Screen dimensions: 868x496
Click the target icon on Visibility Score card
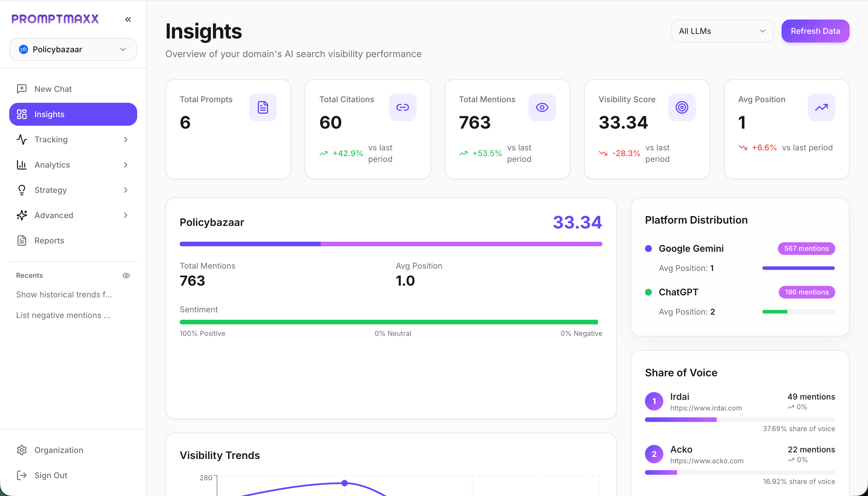pos(682,107)
